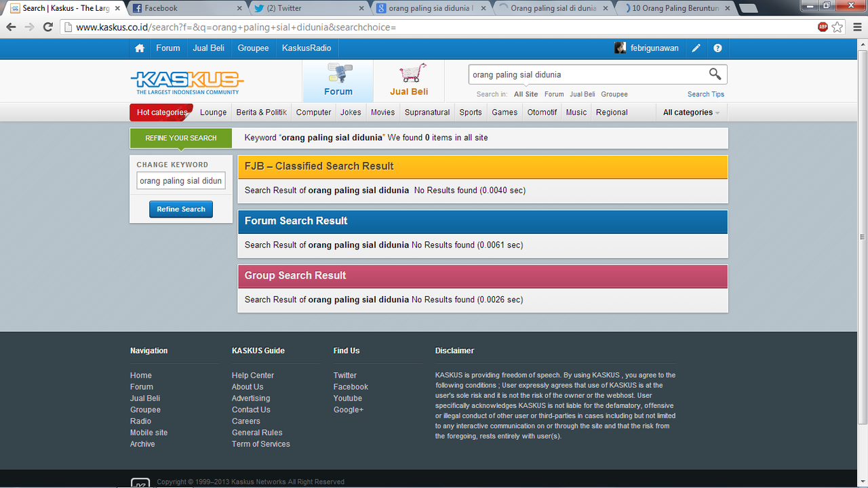The height and width of the screenshot is (488, 868).
Task: Click the page vertical scrollbar
Action: (x=862, y=237)
